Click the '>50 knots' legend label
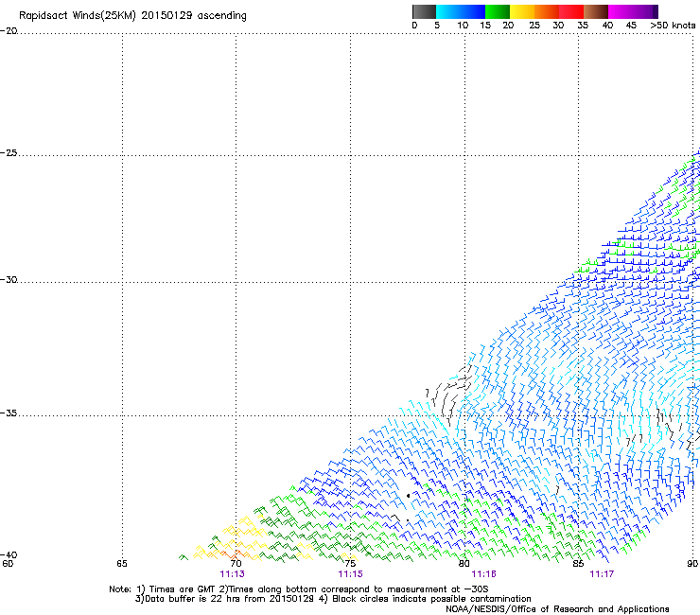Screen dimensions: 700x615 pyautogui.click(x=673, y=26)
